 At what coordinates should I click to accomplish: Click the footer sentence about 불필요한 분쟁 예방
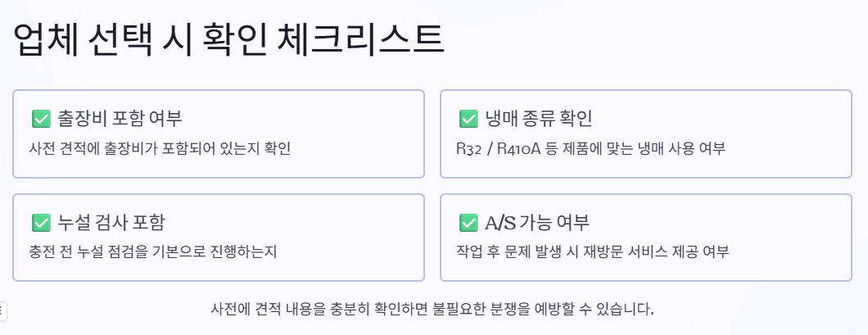tap(432, 309)
